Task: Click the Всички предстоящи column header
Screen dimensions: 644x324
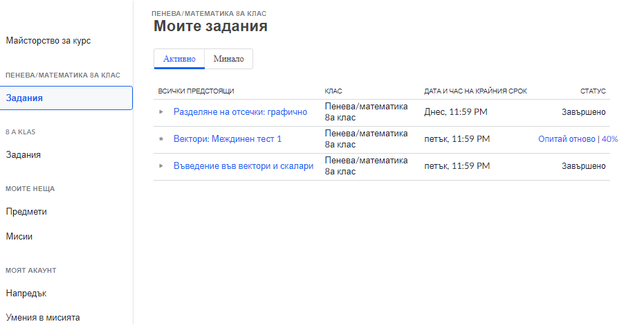Action: coord(196,91)
